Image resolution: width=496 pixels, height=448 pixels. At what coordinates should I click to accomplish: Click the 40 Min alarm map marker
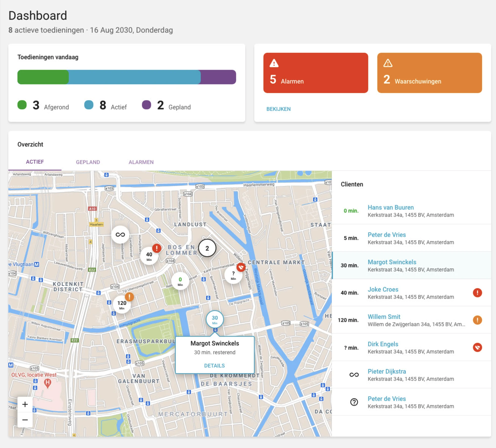149,256
